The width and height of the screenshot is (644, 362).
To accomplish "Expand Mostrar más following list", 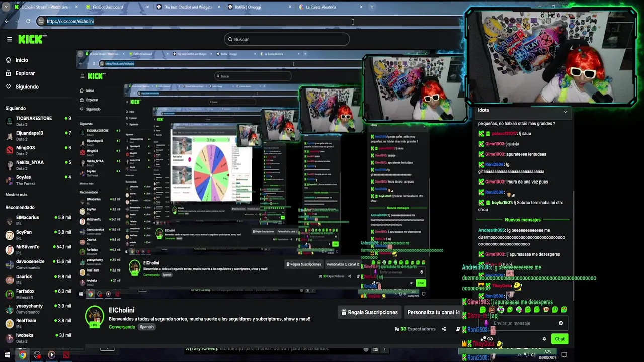I will click(x=16, y=195).
